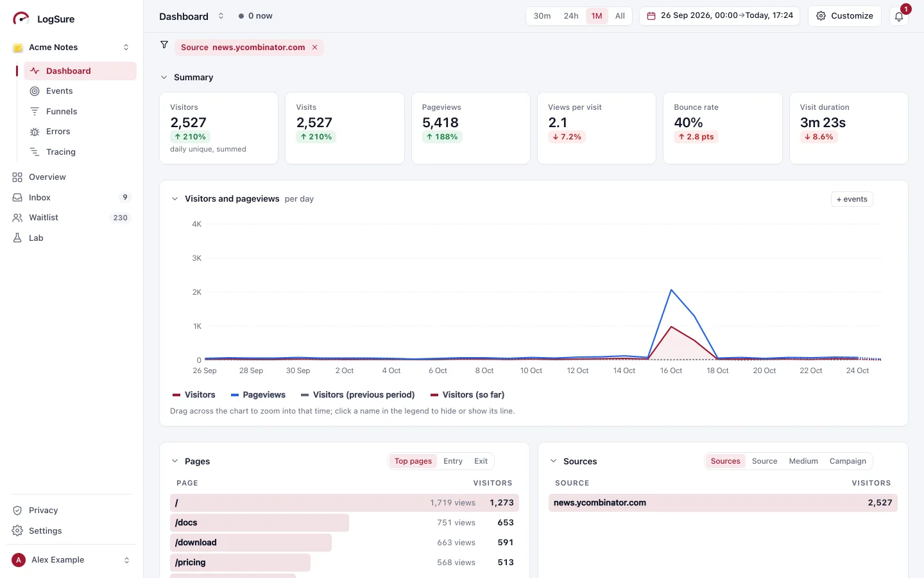The width and height of the screenshot is (924, 578).
Task: Open the notifications bell
Action: [x=899, y=16]
